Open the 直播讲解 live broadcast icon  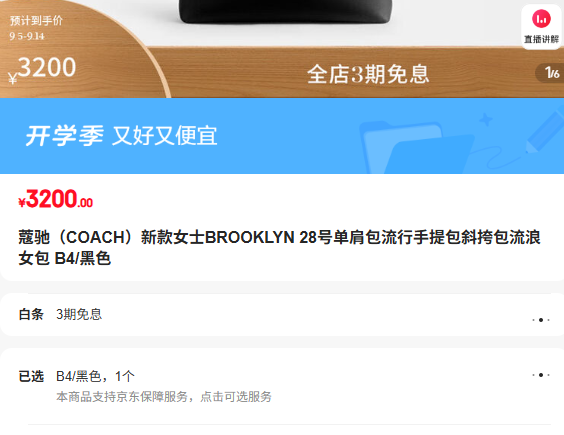click(x=541, y=27)
